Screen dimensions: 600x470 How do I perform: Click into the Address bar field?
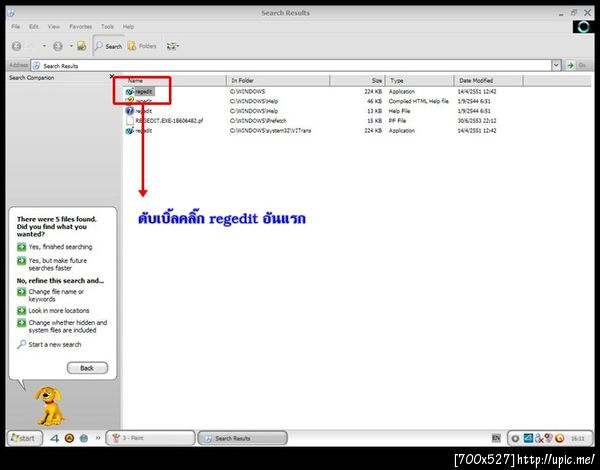coord(291,65)
